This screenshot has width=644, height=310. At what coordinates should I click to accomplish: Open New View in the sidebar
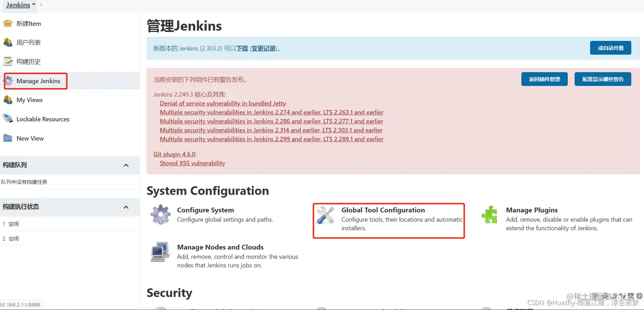coord(30,138)
